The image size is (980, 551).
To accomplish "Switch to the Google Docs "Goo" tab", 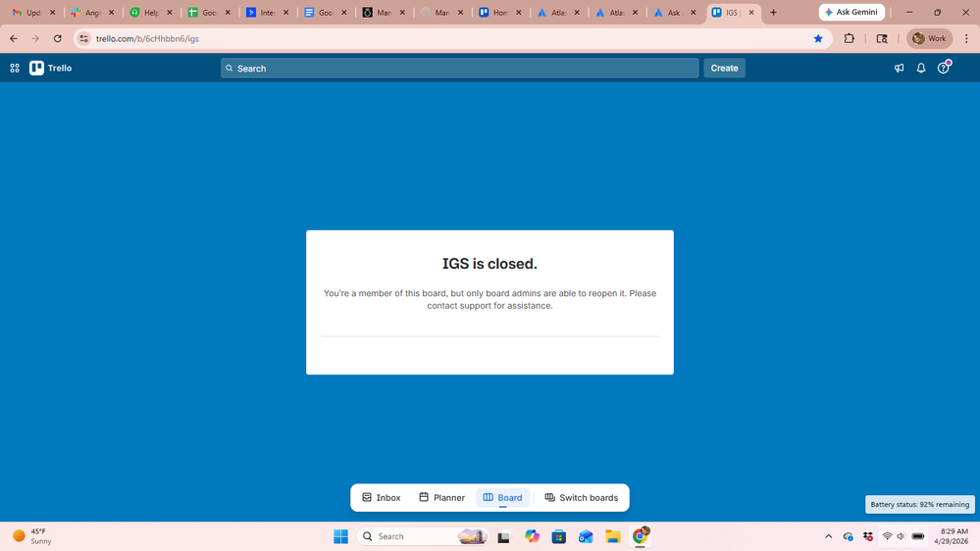I will click(319, 12).
